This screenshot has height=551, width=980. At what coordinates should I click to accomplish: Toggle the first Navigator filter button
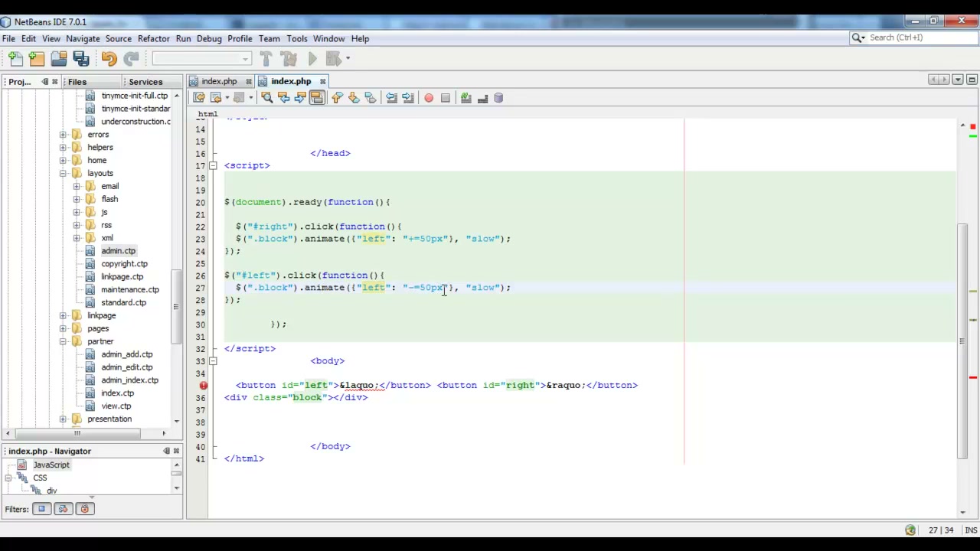point(41,509)
